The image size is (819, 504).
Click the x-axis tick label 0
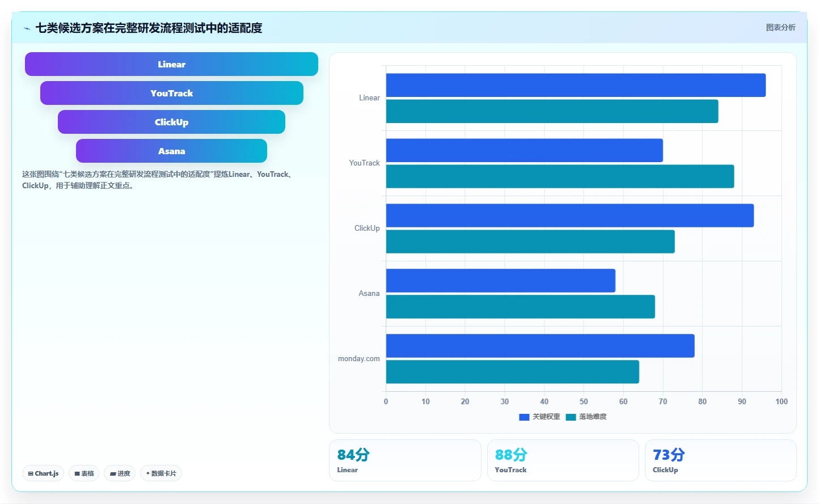[x=386, y=401]
